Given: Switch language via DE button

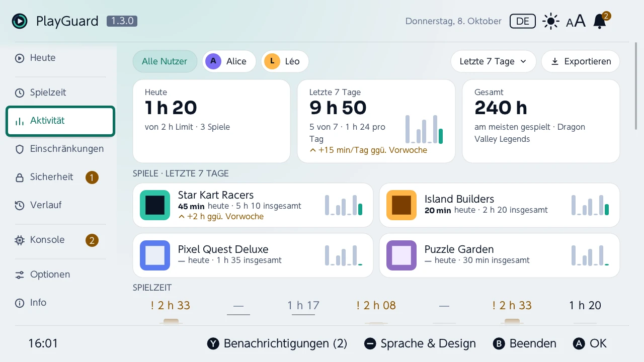Looking at the screenshot, I should [x=523, y=21].
